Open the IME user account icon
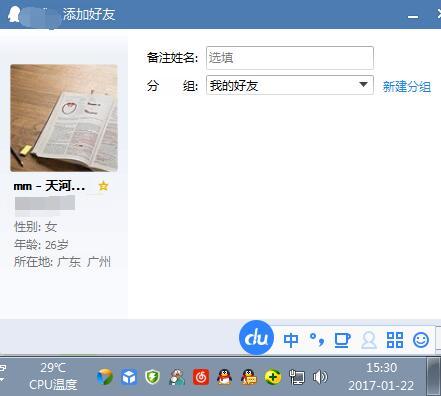 click(369, 340)
